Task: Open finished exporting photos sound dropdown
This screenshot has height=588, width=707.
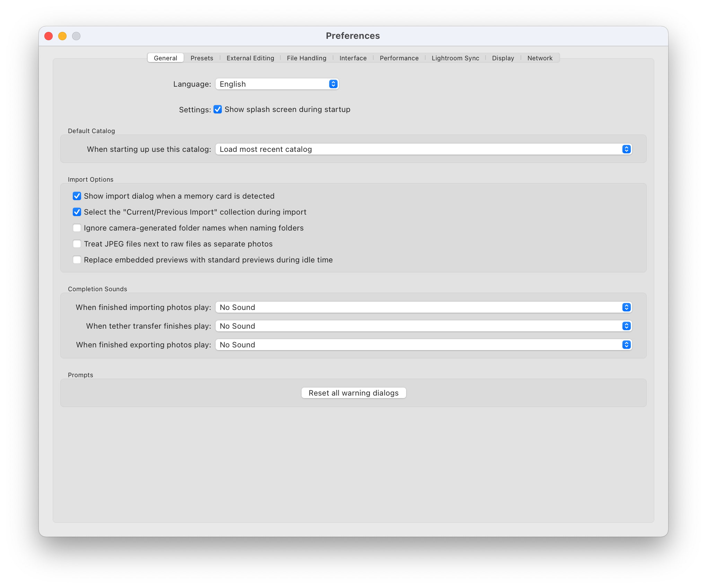Action: [424, 345]
